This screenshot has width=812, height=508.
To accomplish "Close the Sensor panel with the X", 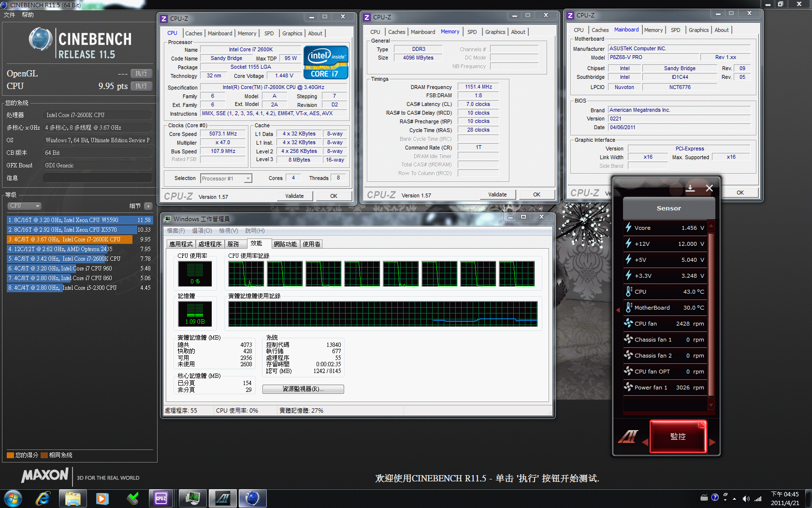I will pos(709,188).
